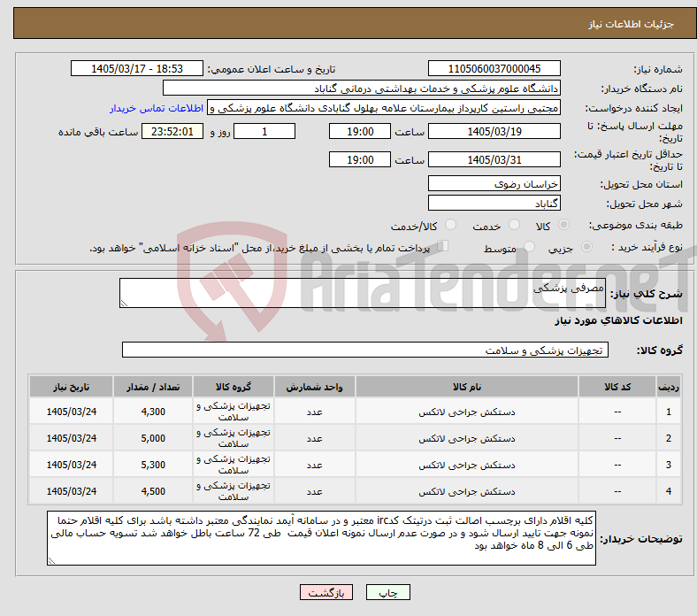The image size is (697, 616).
Task: Click the resize handle of description box
Action: pos(124,304)
